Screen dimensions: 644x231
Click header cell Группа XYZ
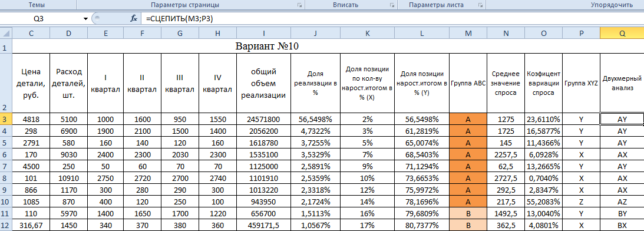click(581, 84)
